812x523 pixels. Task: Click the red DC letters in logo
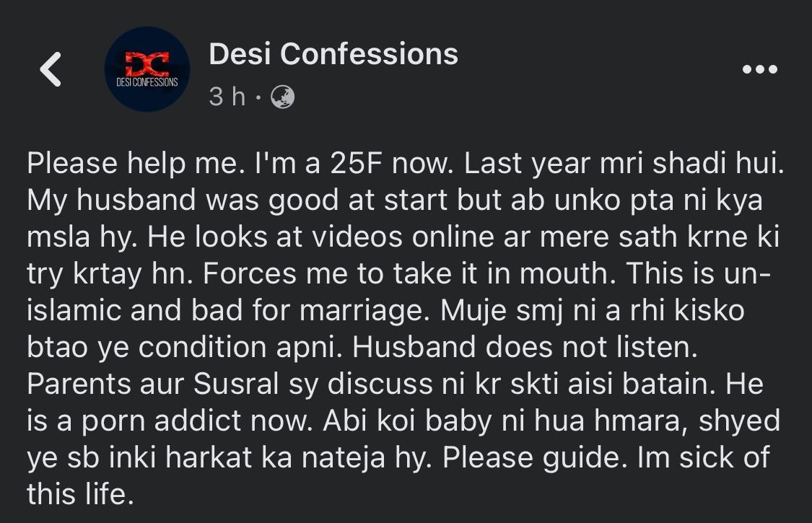(147, 64)
